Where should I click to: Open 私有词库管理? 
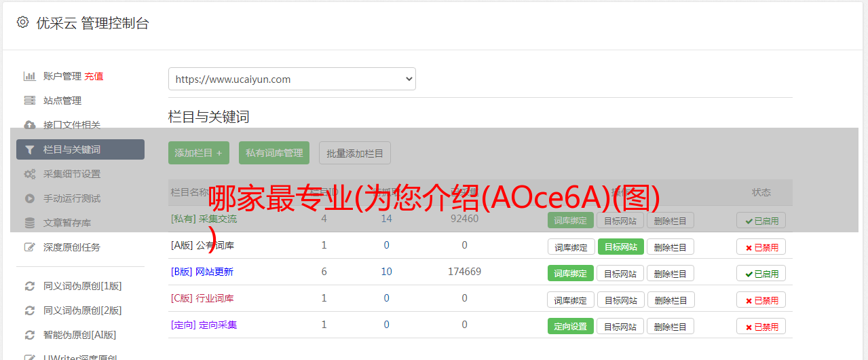coord(274,153)
